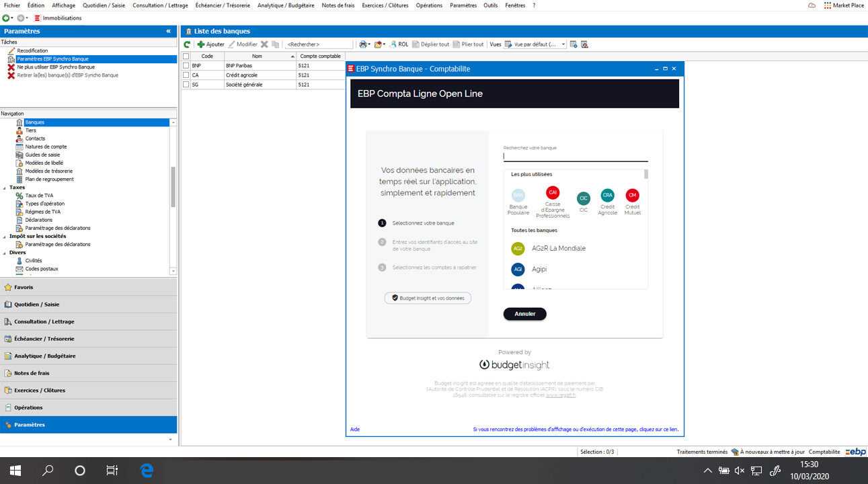Check the SG row checkbox
868x484 pixels.
tap(186, 85)
